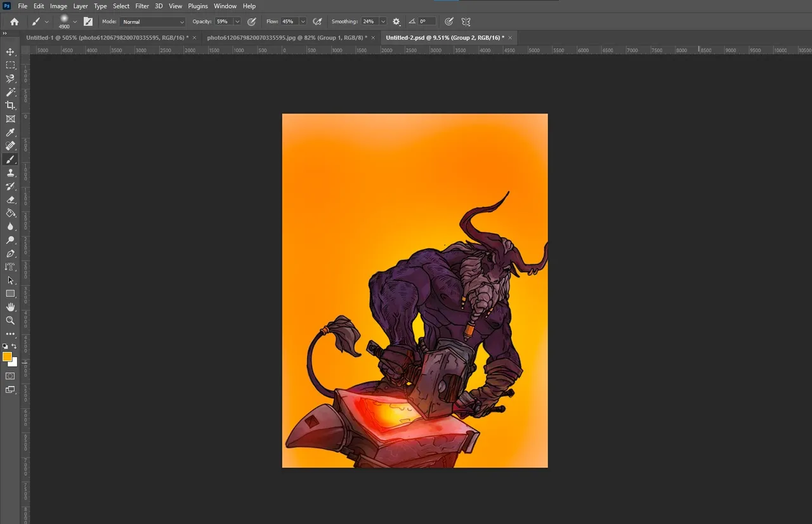Screen dimensions: 812x524
Task: Select the Vertical Type tool
Action: [x=10, y=266]
